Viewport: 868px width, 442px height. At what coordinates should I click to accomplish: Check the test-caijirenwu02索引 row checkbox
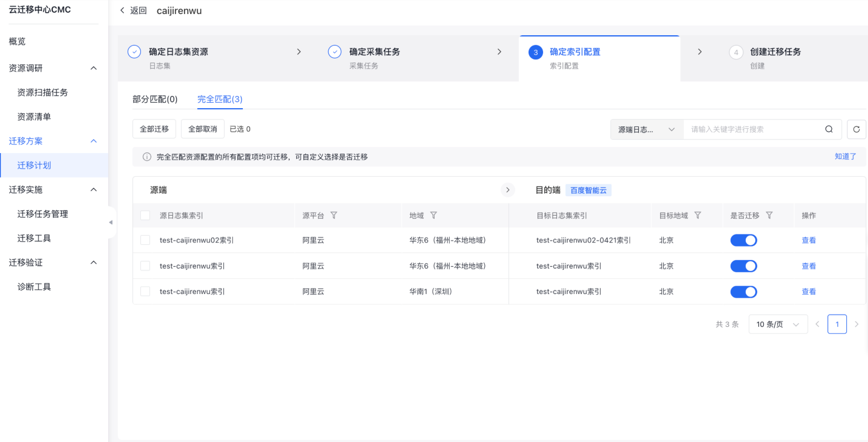[x=145, y=240]
